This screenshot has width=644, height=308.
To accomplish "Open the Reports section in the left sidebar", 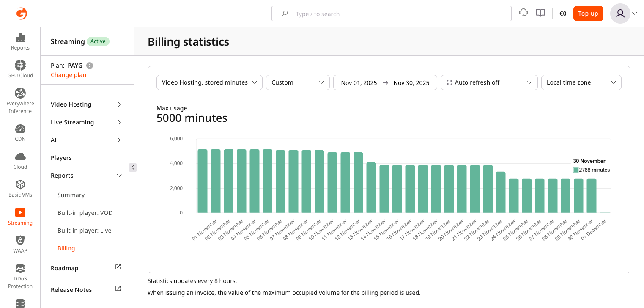I will coord(20,41).
